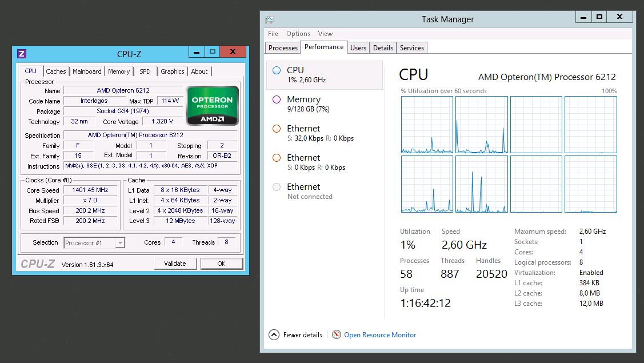Click the Handles count 20520
The image size is (644, 363).
[x=491, y=274]
